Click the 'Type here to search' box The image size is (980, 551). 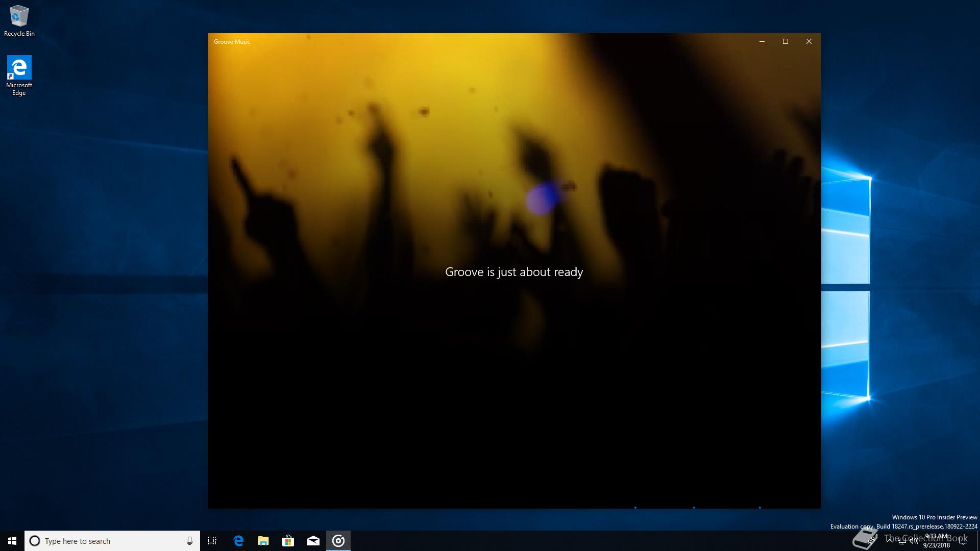pyautogui.click(x=112, y=541)
